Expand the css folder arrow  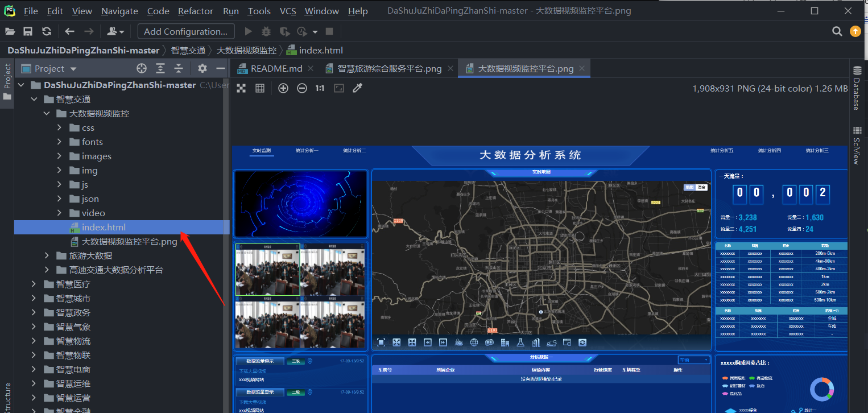(x=59, y=127)
